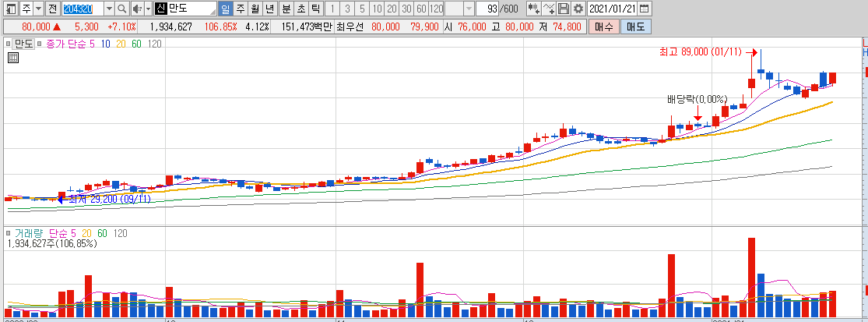Screen dimensions: 868x322
Task: Click the 1,934,627주(106.85%) volume readout
Action: click(x=51, y=243)
